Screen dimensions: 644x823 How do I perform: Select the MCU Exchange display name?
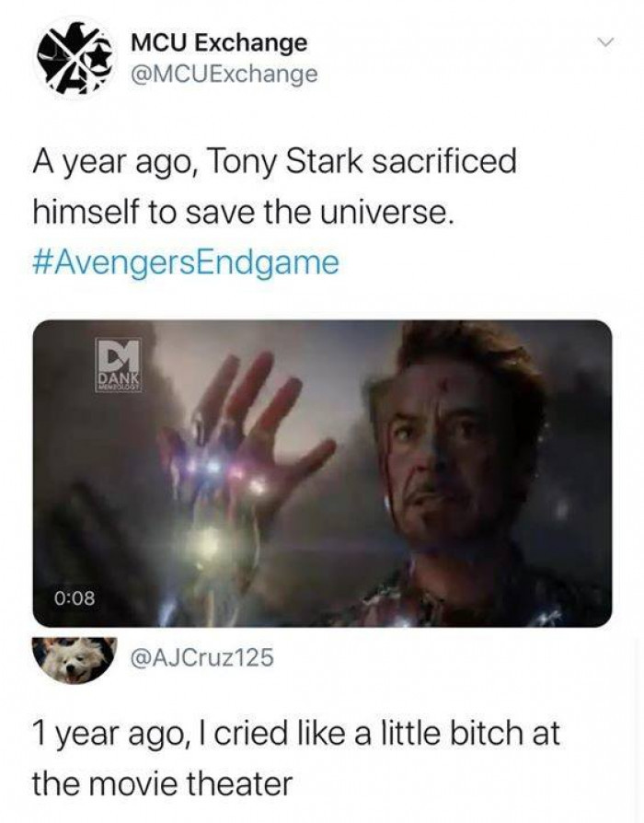[x=217, y=43]
